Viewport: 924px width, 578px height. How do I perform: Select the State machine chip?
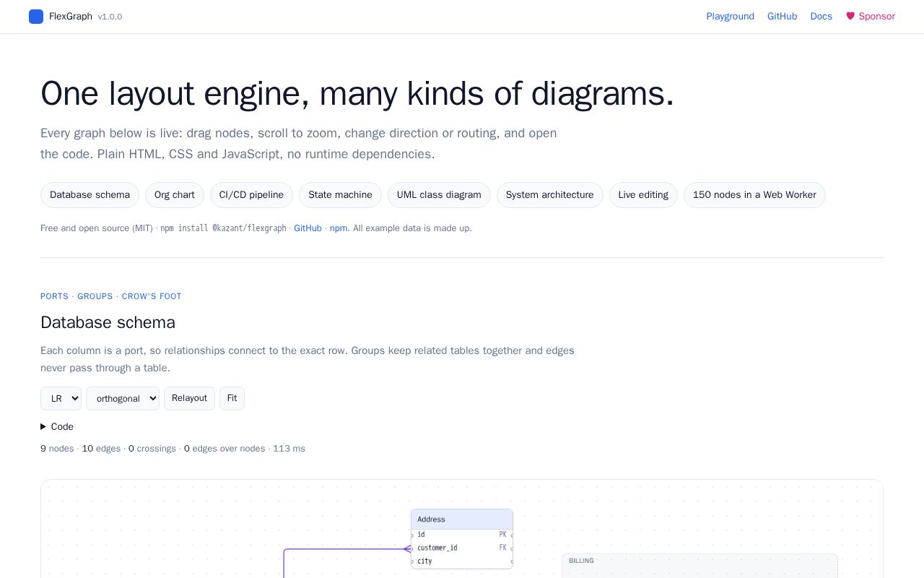tap(340, 195)
